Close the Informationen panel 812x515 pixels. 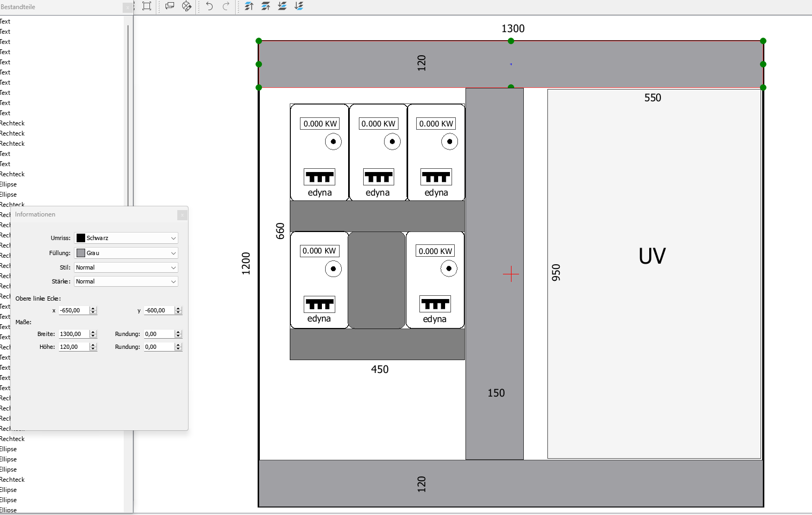point(182,215)
